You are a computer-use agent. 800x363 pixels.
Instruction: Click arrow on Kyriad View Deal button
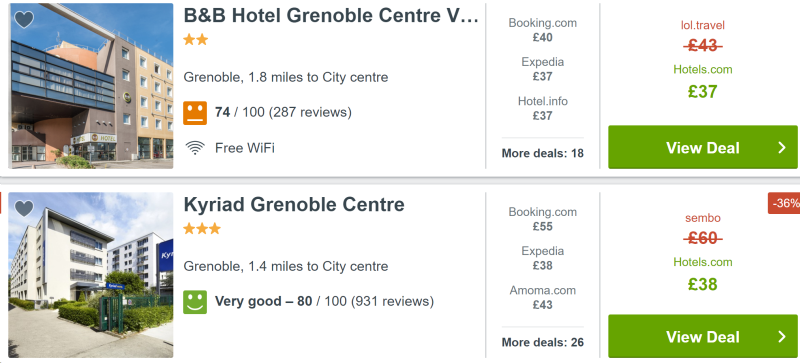click(x=782, y=336)
